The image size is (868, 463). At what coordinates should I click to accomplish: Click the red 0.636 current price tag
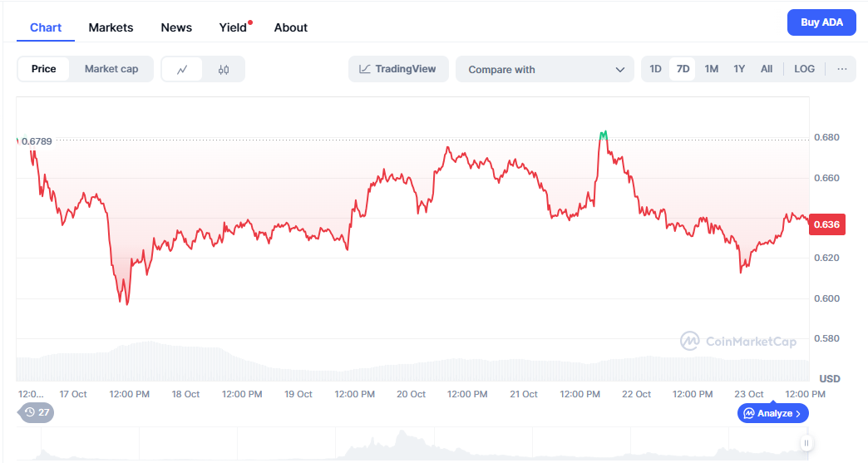coord(826,224)
